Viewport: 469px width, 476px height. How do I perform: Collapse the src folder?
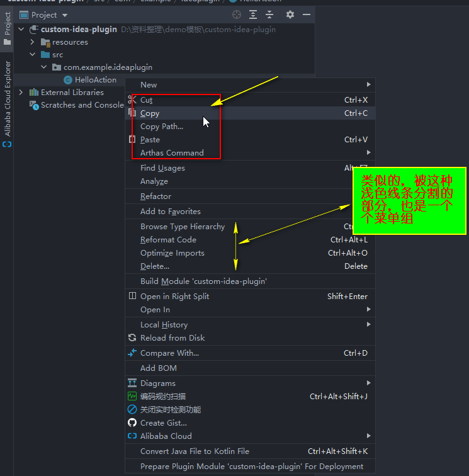tap(33, 55)
